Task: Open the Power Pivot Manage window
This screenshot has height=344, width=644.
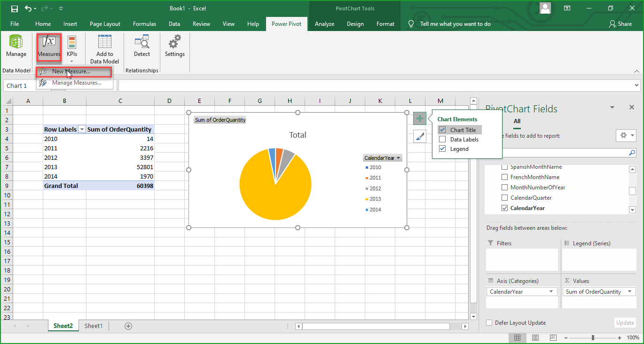Action: click(x=16, y=46)
